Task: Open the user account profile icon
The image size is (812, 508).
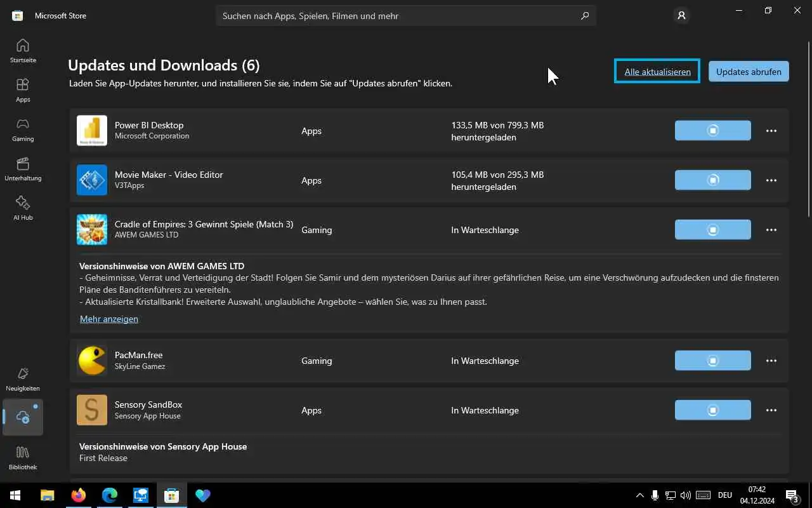Action: click(681, 16)
